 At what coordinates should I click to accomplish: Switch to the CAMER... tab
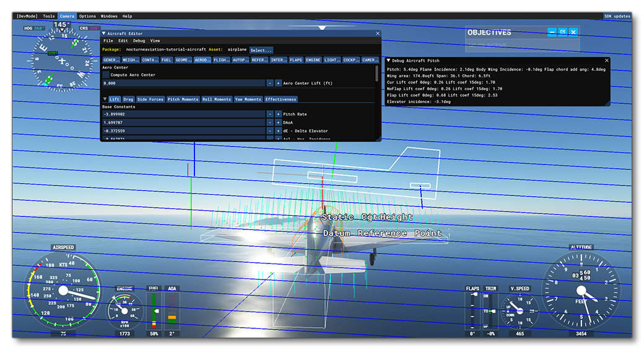click(x=370, y=60)
